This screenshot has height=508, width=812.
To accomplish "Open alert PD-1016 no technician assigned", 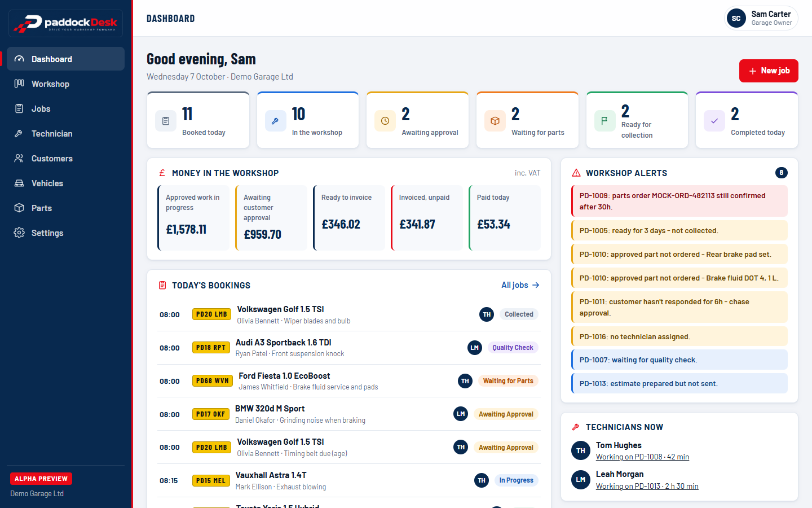I will tap(679, 336).
